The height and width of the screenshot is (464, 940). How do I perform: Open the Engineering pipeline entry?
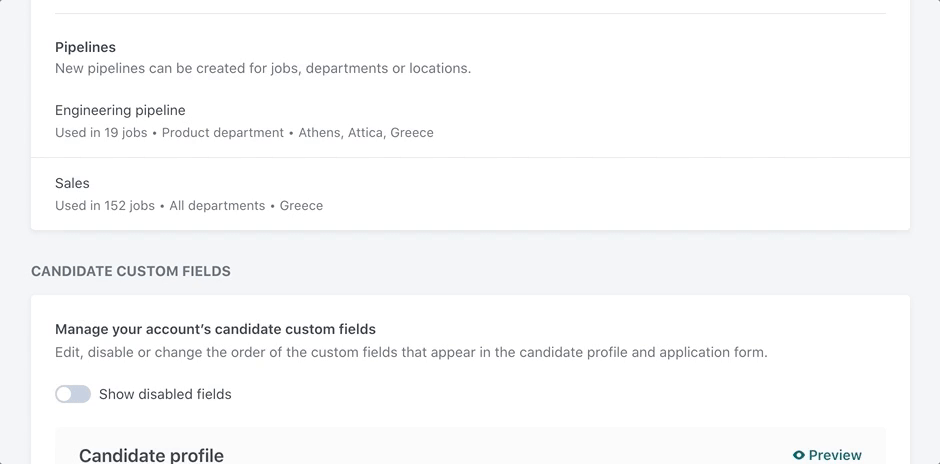pos(470,121)
